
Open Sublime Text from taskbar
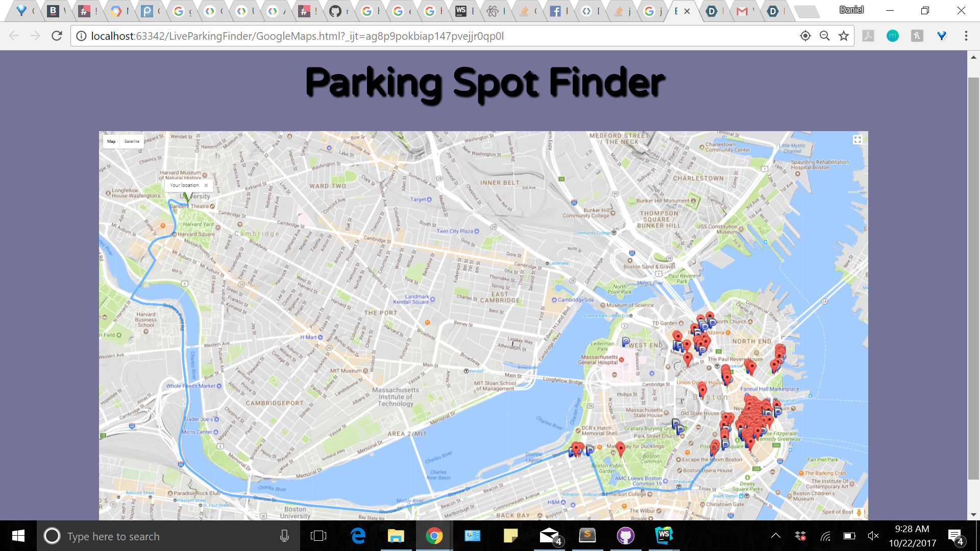(x=587, y=536)
